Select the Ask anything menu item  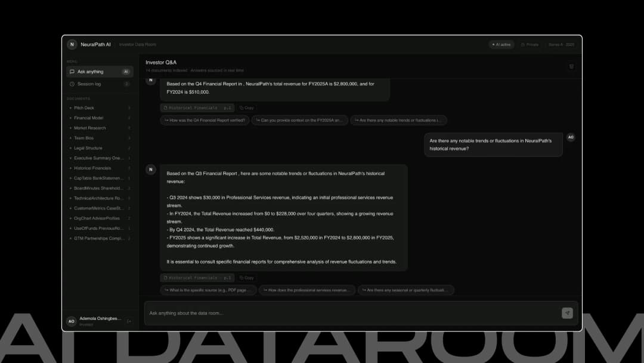click(x=100, y=72)
